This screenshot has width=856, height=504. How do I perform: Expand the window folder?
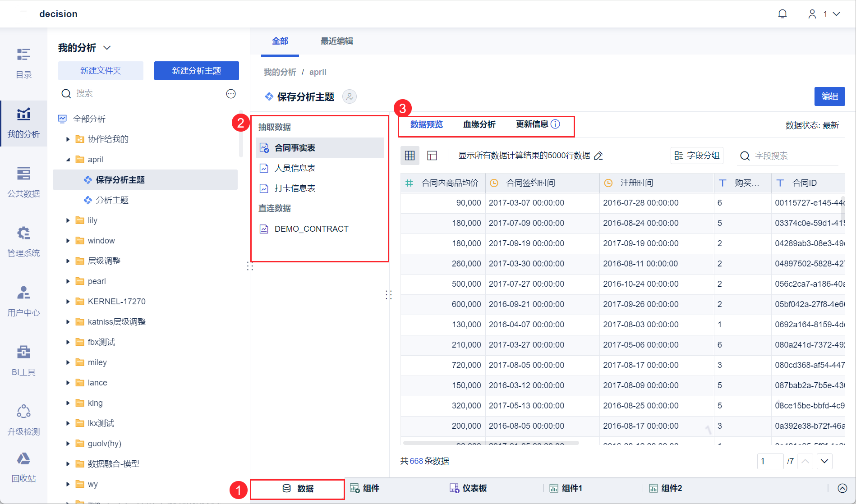point(68,241)
